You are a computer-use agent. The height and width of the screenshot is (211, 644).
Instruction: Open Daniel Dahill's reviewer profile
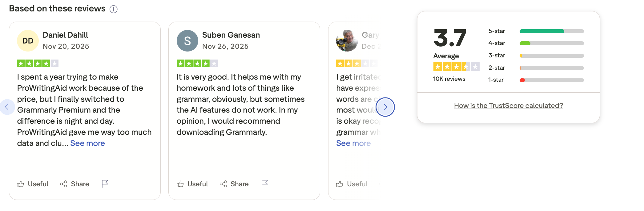65,35
